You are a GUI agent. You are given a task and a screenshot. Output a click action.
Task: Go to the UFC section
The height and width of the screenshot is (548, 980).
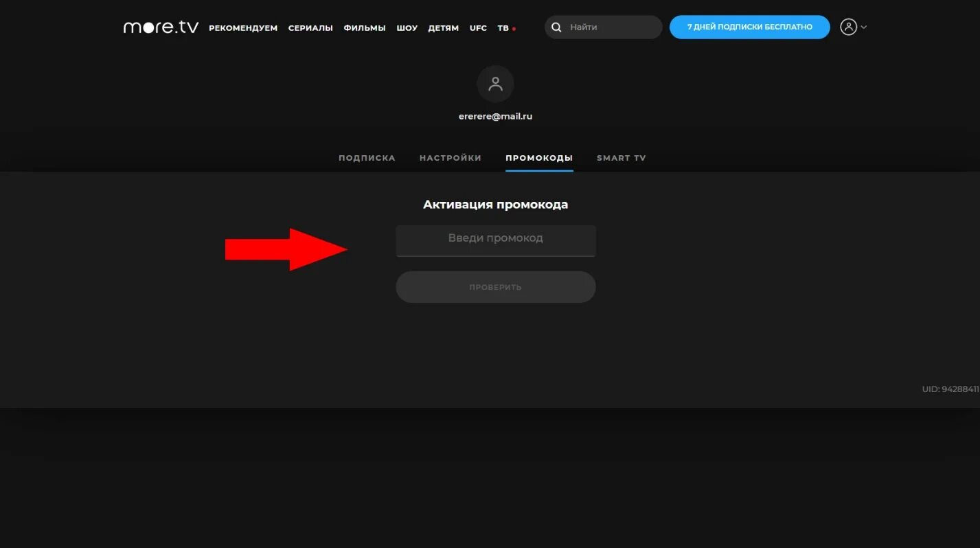coord(478,28)
